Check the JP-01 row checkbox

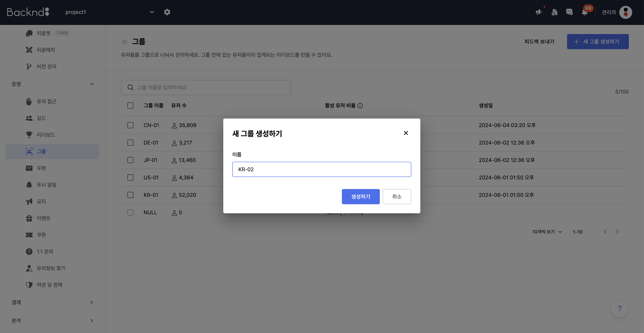130,160
